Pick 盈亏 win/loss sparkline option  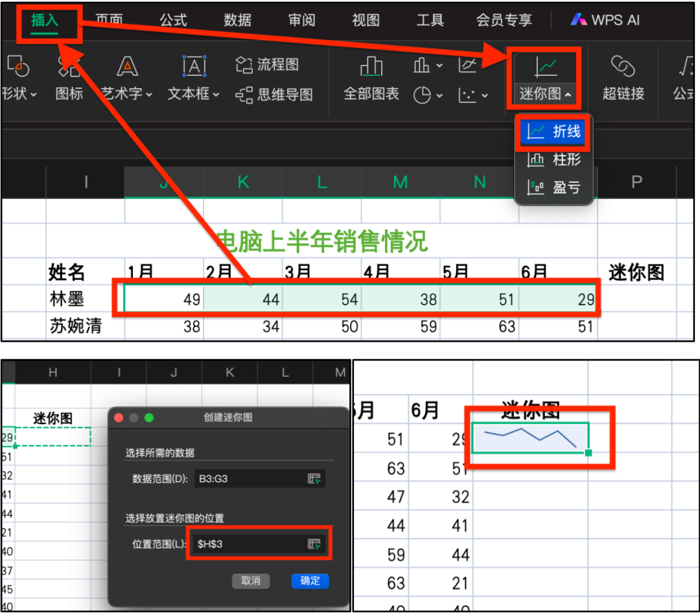(554, 187)
